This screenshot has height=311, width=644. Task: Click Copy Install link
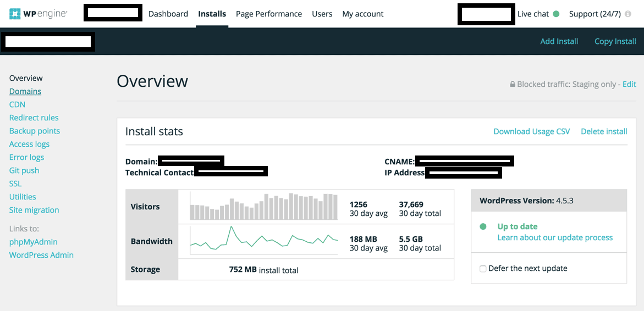[x=615, y=41]
